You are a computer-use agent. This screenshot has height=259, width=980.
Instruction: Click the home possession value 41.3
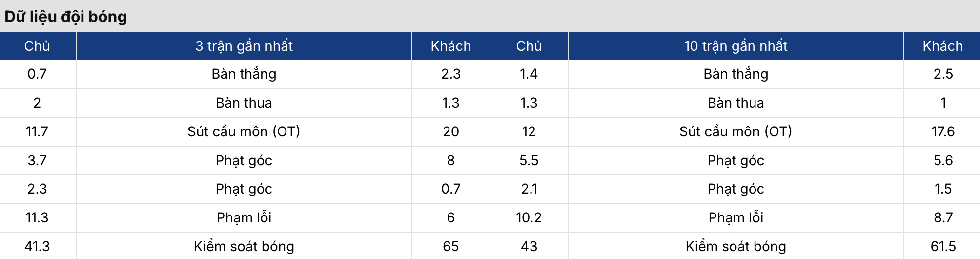click(37, 246)
